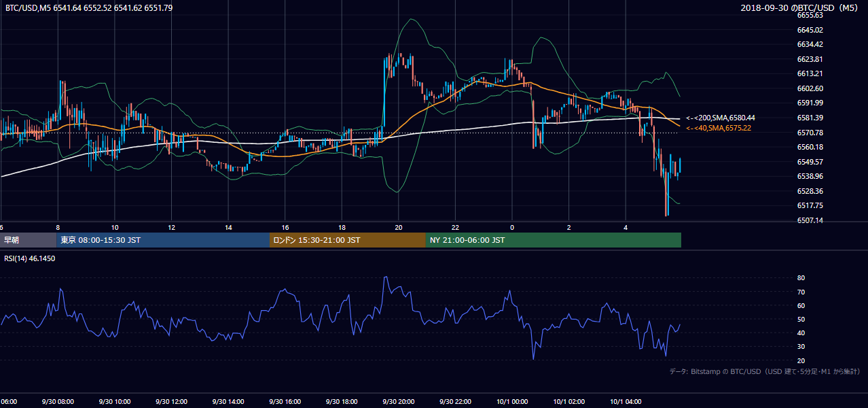Click the 9/30 12:00 bottom date label
The image size is (868, 408).
171,402
